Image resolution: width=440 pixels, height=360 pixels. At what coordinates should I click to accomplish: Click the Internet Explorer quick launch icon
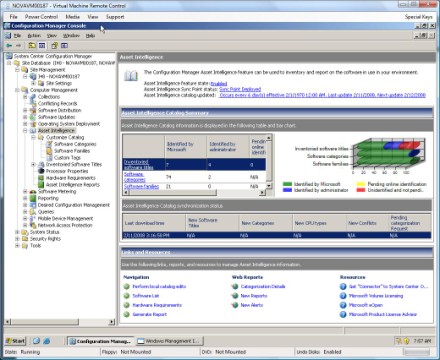[x=47, y=341]
